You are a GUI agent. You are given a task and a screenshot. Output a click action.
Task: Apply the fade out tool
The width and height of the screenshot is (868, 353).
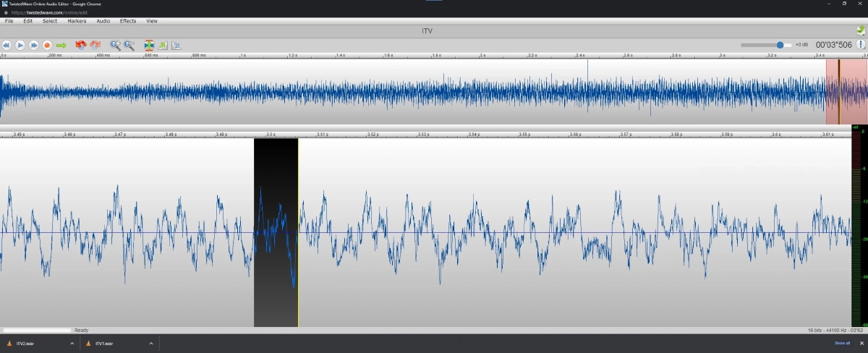click(176, 45)
